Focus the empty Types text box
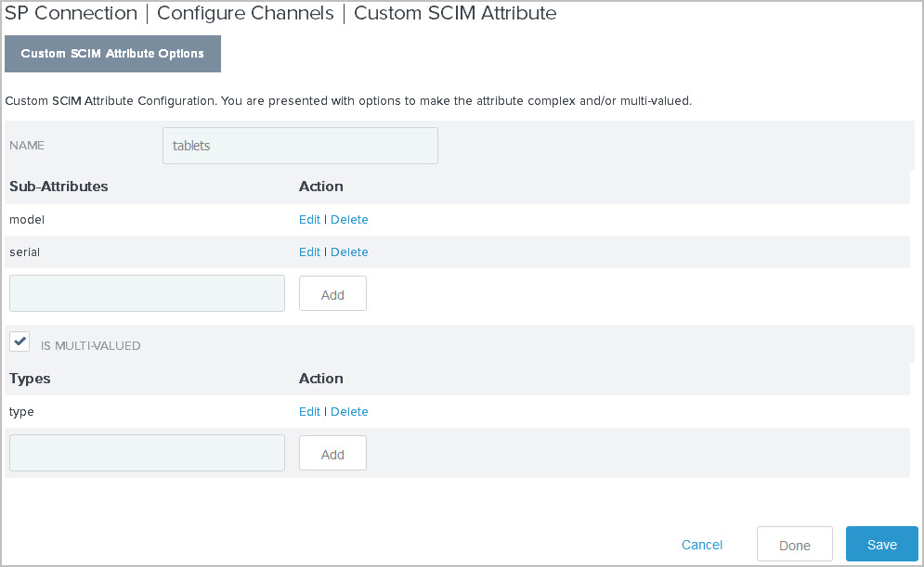The height and width of the screenshot is (567, 924). (x=147, y=452)
